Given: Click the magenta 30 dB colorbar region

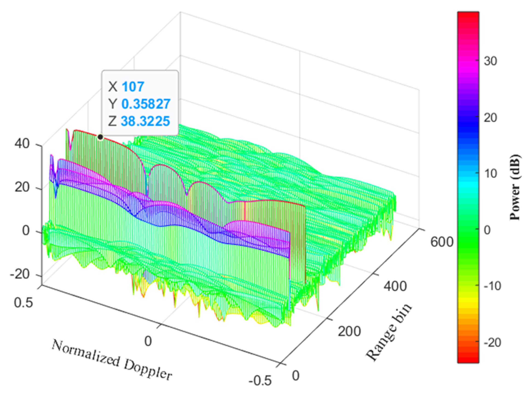Looking at the screenshot, I should (x=468, y=62).
